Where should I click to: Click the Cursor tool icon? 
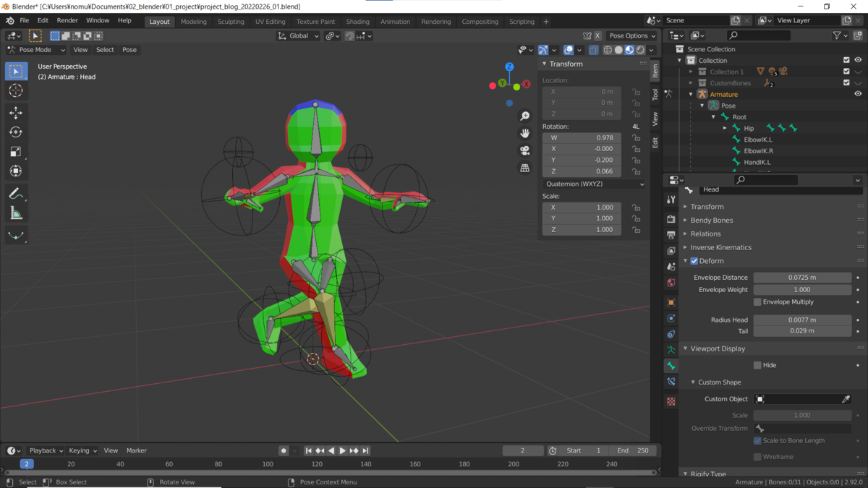(x=16, y=91)
